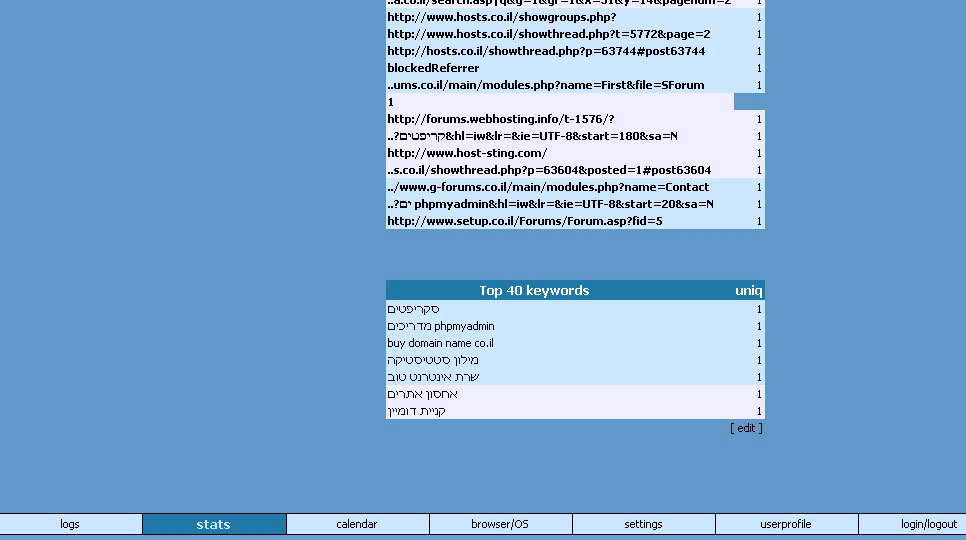Open the browser/OS tab
The height and width of the screenshot is (540, 966).
500,524
